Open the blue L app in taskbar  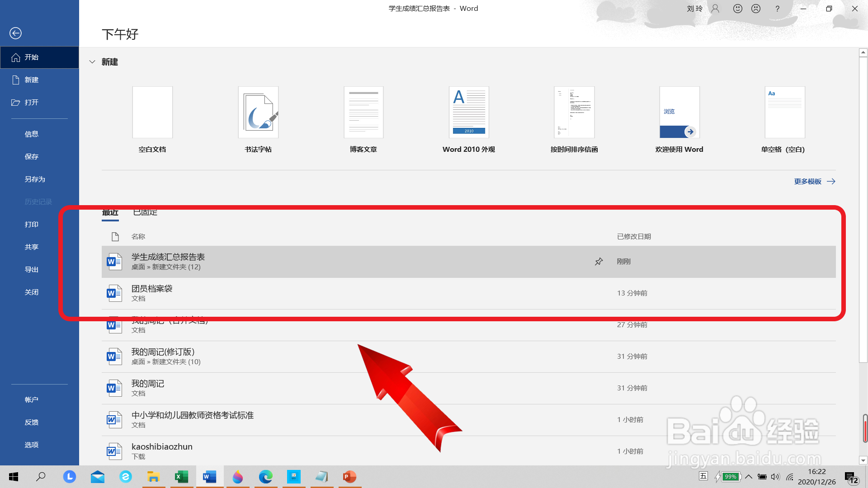click(x=70, y=477)
